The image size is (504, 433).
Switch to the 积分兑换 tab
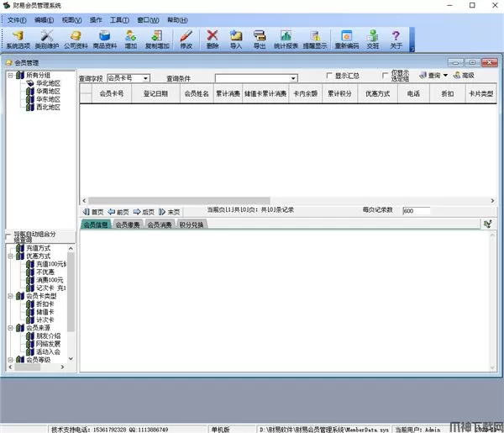click(192, 224)
